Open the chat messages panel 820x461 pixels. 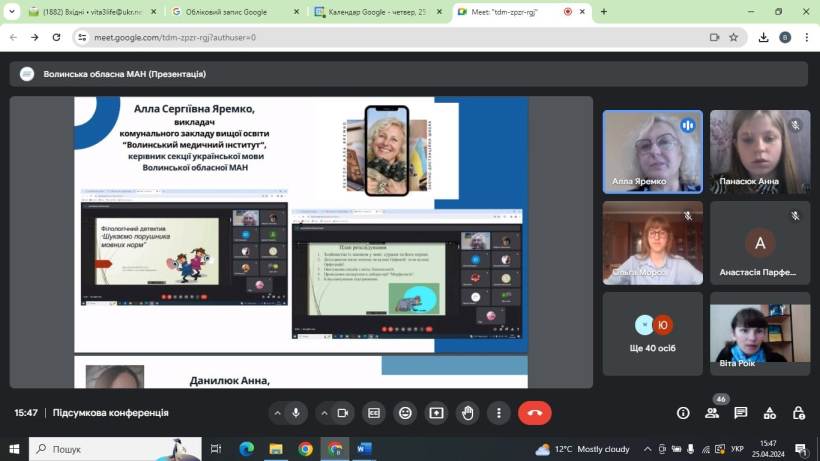pyautogui.click(x=741, y=413)
